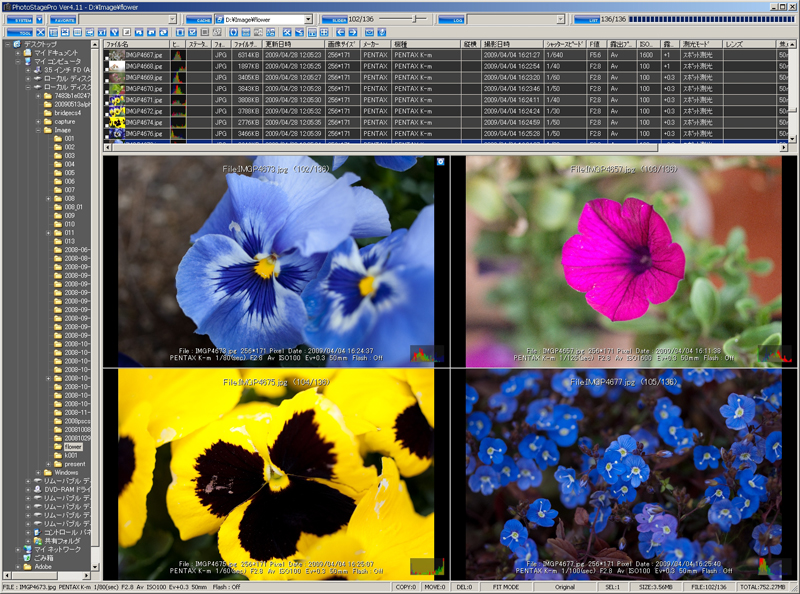This screenshot has width=800, height=594.
Task: Click the right-arrow navigation icon in the toolbar
Action: 352,32
